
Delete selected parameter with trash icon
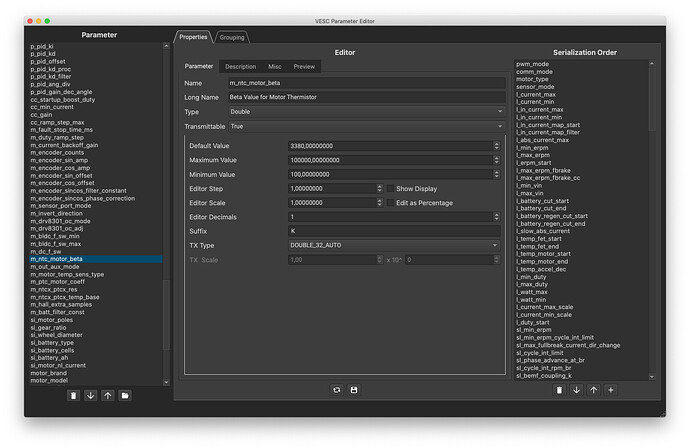click(73, 396)
